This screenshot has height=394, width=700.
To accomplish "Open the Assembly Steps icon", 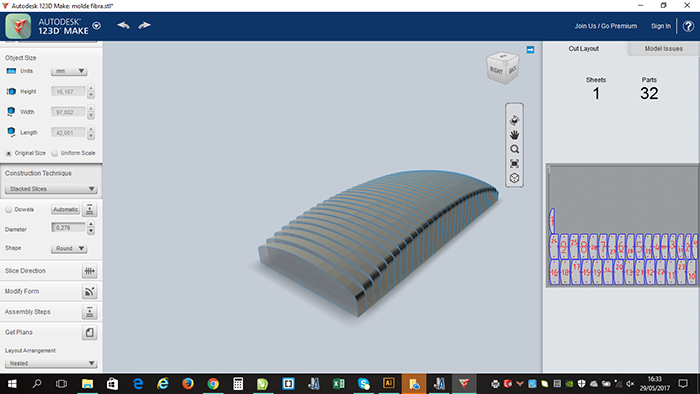I will pyautogui.click(x=90, y=312).
